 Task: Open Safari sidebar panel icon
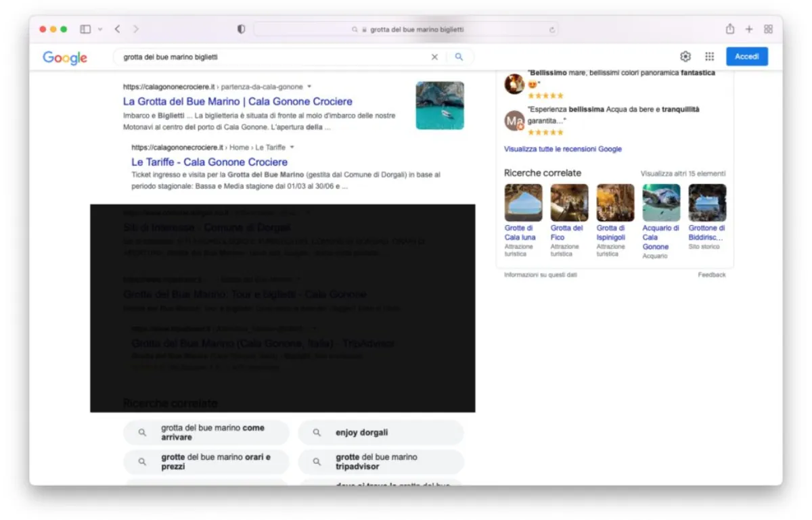click(85, 29)
